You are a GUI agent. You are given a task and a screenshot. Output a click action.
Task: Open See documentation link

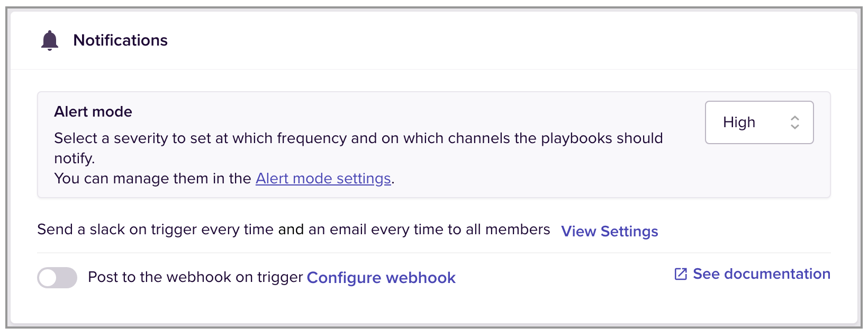click(761, 274)
